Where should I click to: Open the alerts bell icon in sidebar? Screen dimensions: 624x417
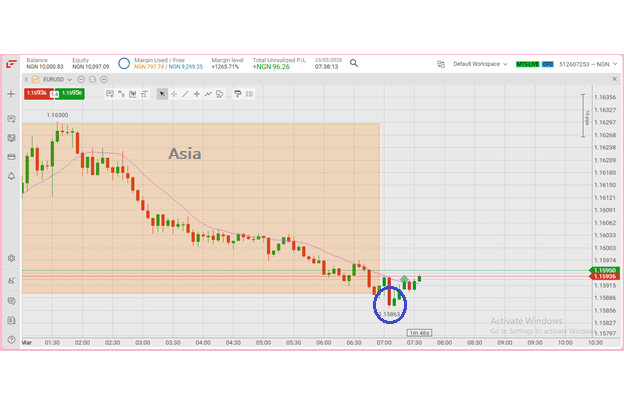(x=11, y=176)
